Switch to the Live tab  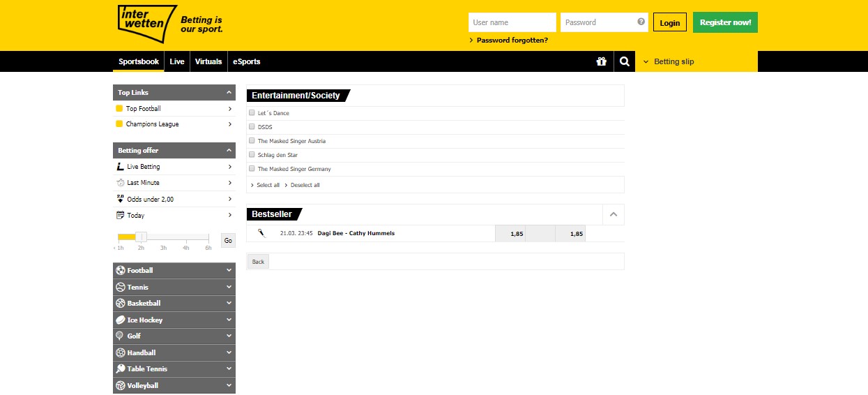pos(177,61)
